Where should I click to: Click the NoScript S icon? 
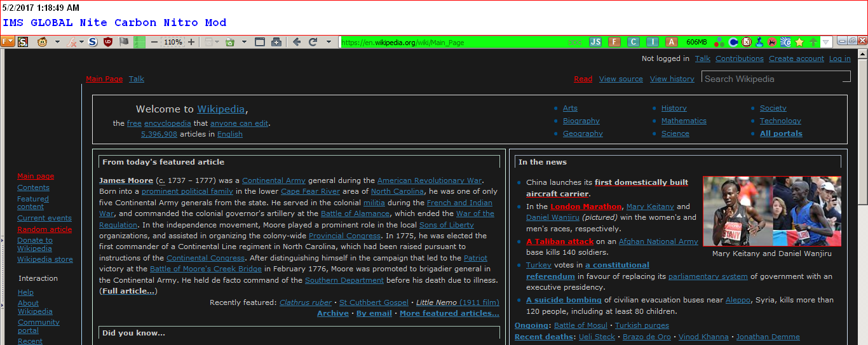tap(23, 42)
